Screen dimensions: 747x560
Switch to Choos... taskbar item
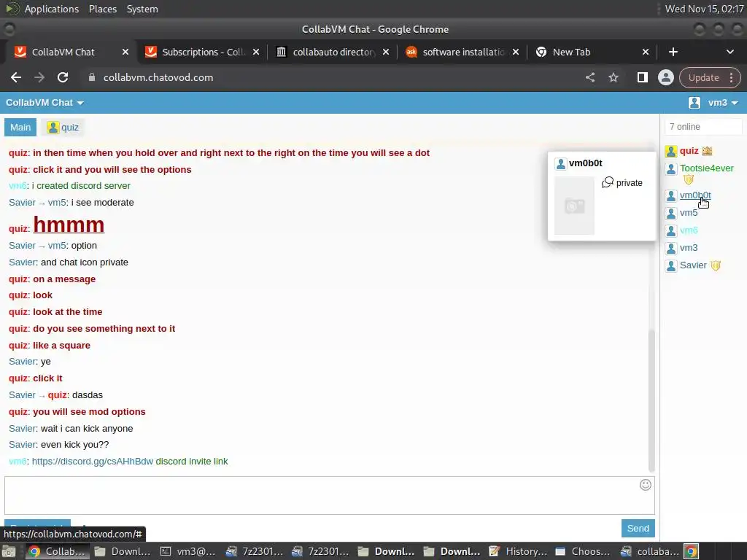pyautogui.click(x=582, y=551)
